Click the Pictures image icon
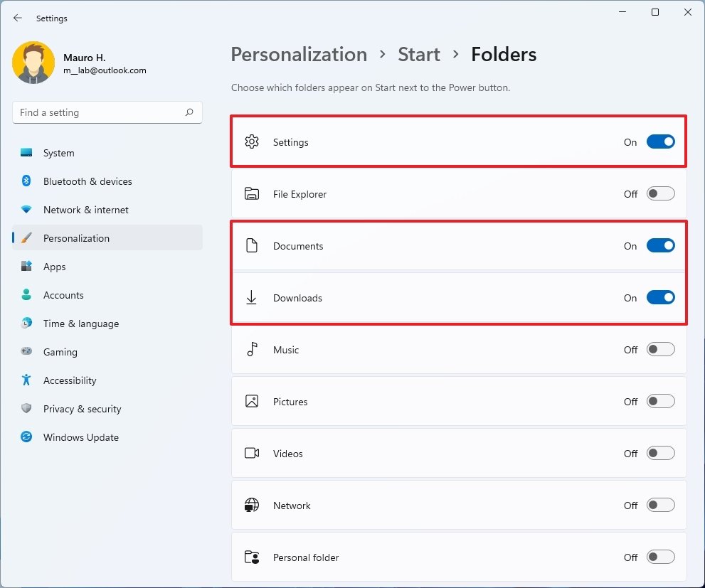Screen dimensions: 705x588 (251, 401)
